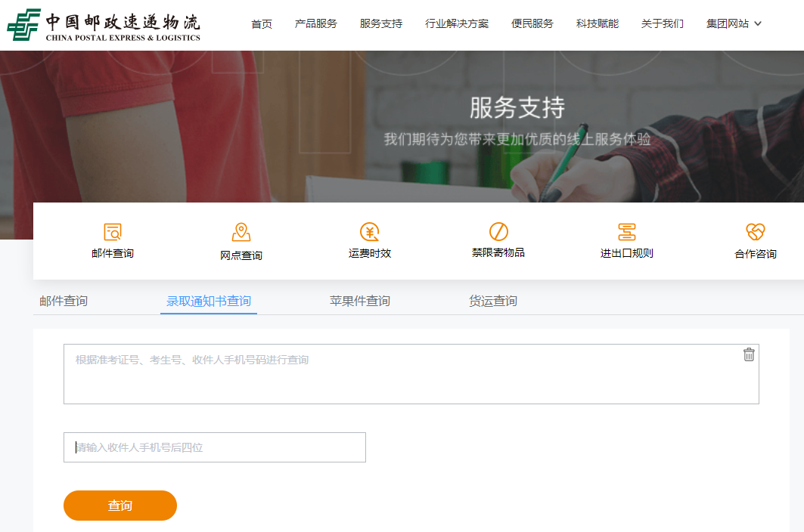Click the 合作咨询 handshake icon

(x=756, y=232)
